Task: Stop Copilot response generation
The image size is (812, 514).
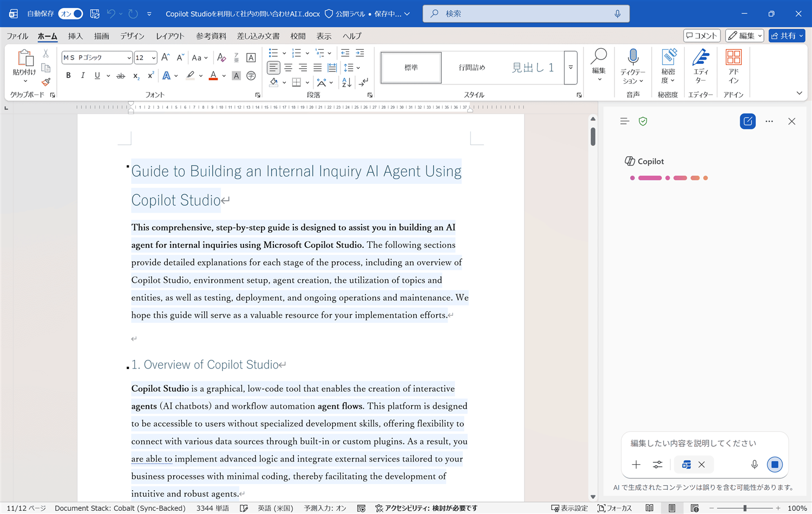Action: point(775,464)
